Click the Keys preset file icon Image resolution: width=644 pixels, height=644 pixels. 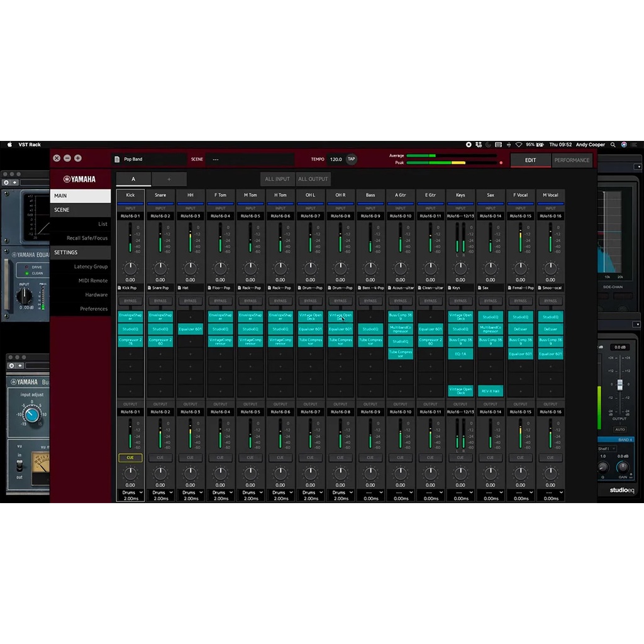[x=450, y=288]
